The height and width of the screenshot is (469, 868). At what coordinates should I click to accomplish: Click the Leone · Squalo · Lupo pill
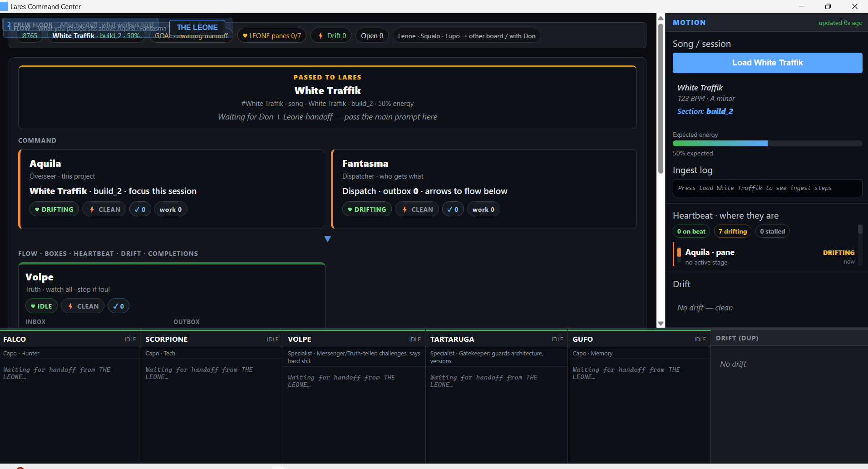coord(467,36)
